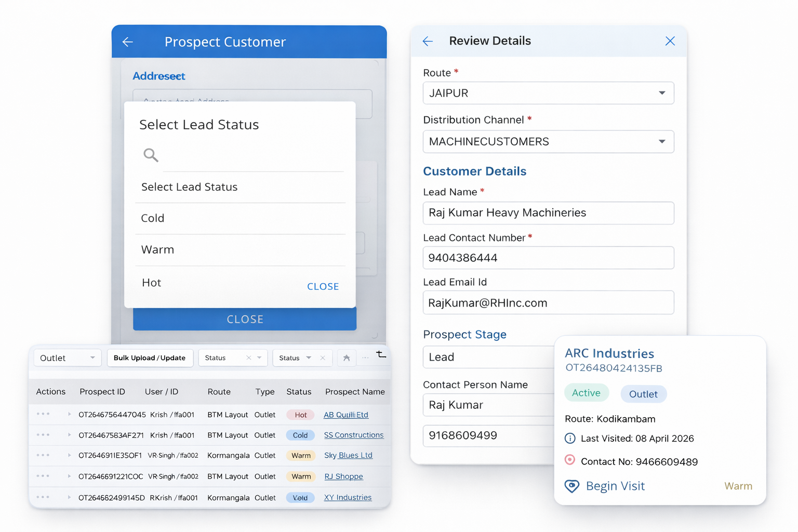Open the SS Constructions link

[x=354, y=435]
